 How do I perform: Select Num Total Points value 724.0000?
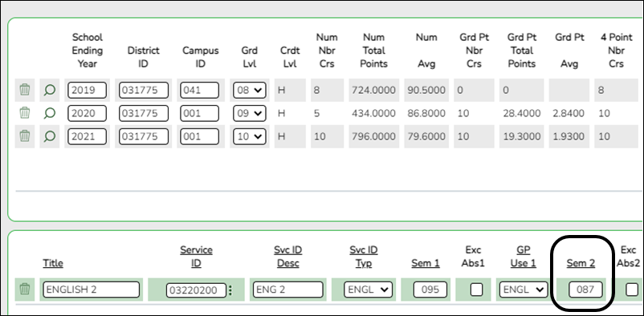pos(373,90)
